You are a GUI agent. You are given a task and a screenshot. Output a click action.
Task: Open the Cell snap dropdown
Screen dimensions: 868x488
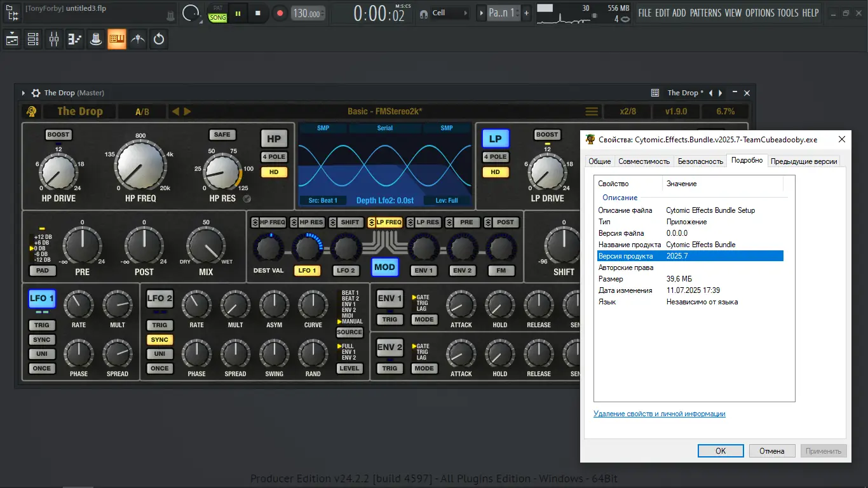pos(450,13)
